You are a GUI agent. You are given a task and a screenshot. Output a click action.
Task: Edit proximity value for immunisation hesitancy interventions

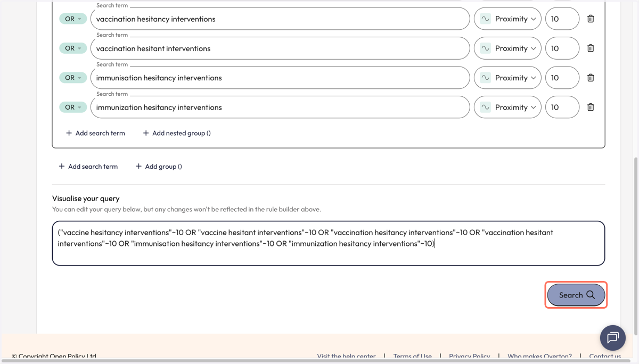tap(562, 78)
